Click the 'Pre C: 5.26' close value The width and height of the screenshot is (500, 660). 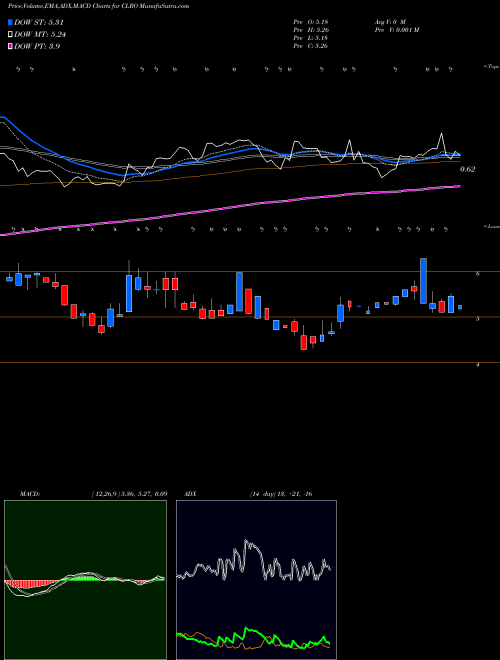[x=311, y=46]
